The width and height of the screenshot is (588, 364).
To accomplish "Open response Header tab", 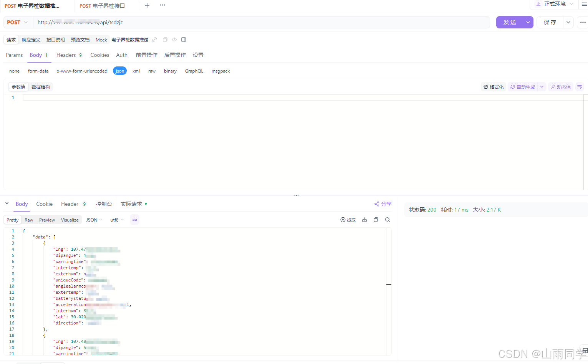I will point(73,204).
